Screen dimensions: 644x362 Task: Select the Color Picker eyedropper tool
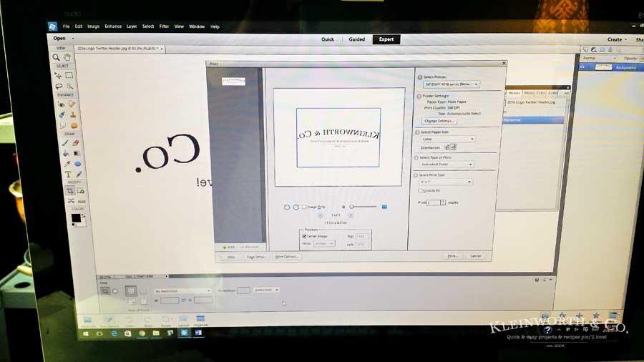click(x=67, y=164)
